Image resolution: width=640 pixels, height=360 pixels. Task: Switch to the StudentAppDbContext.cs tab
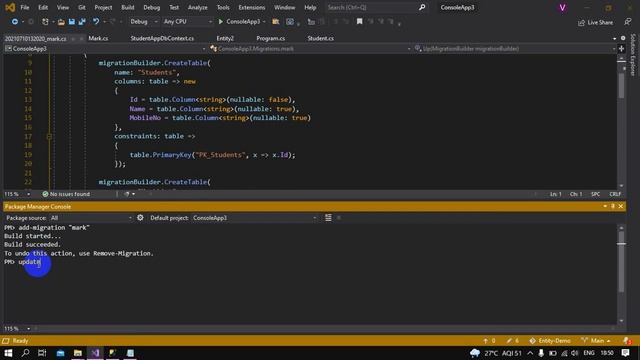point(162,38)
